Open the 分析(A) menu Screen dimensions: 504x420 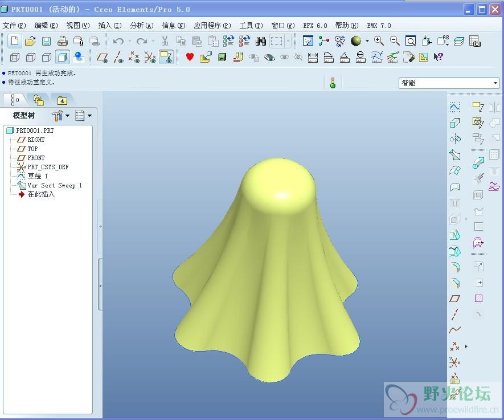142,26
